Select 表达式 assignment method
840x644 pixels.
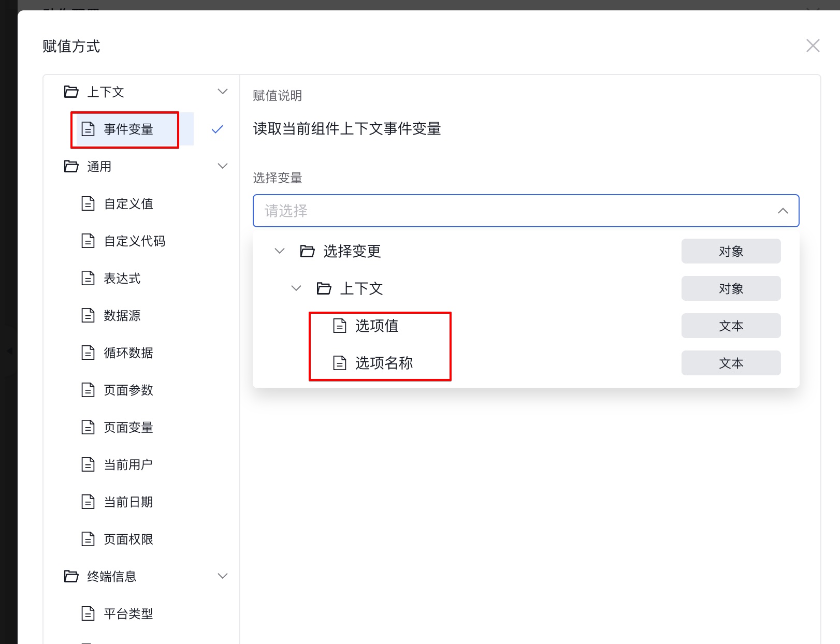pos(122,278)
